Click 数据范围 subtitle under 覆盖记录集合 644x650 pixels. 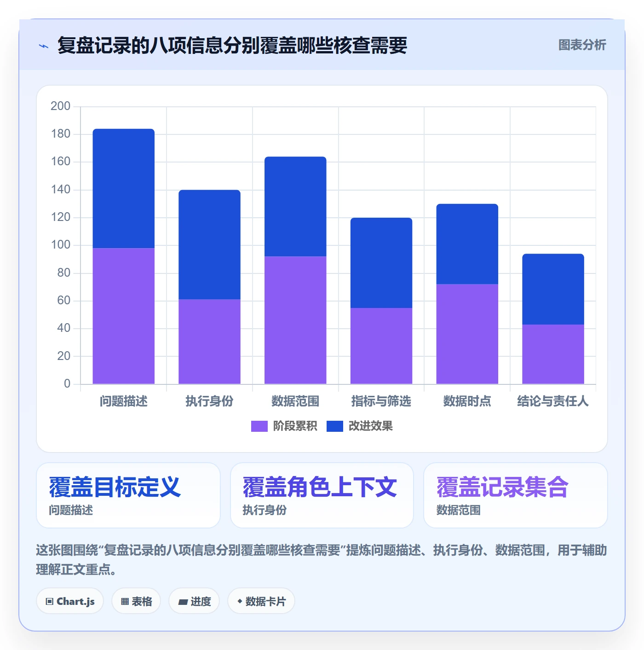click(459, 510)
